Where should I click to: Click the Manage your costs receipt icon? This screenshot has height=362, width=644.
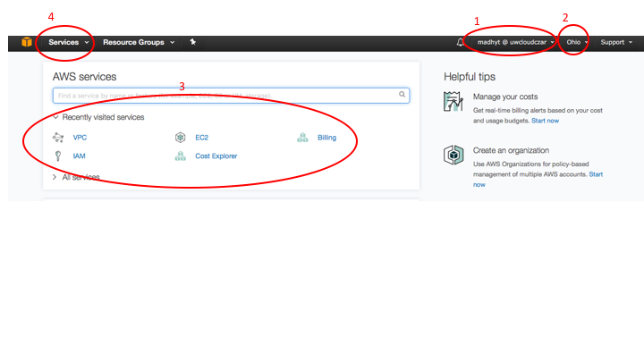click(453, 101)
